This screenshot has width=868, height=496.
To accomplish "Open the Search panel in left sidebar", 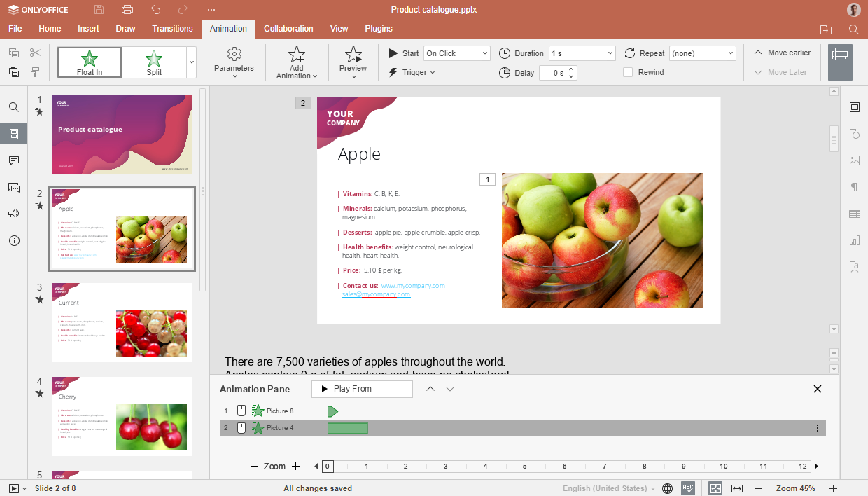I will tap(14, 107).
